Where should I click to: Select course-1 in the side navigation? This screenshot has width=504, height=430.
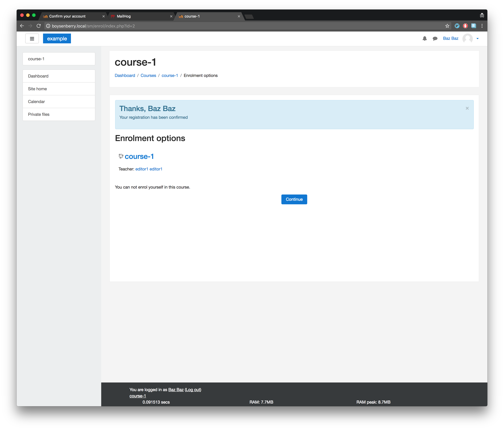59,59
